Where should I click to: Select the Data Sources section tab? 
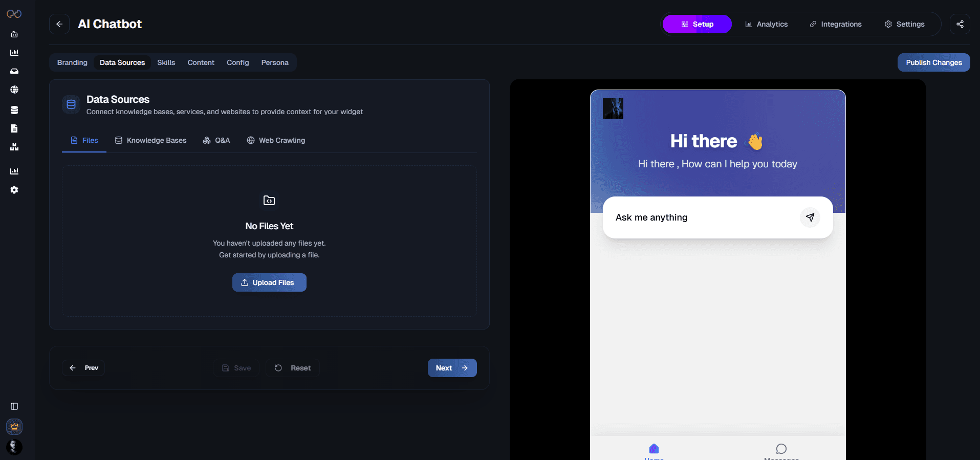point(122,62)
